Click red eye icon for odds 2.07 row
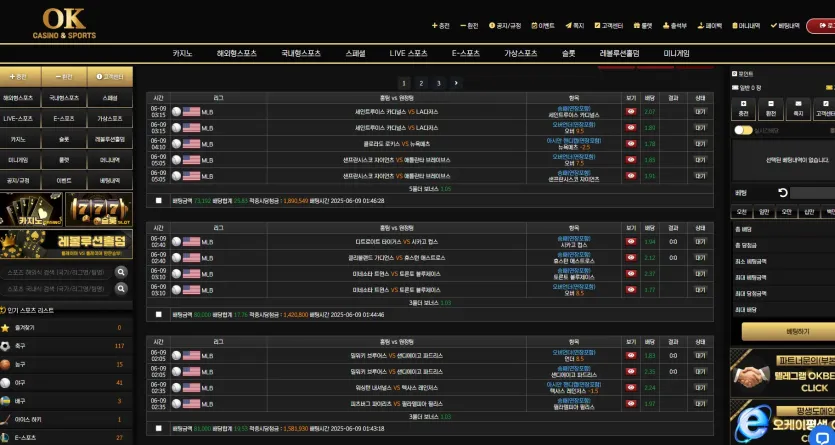Image resolution: width=835 pixels, height=445 pixels. pyautogui.click(x=631, y=112)
